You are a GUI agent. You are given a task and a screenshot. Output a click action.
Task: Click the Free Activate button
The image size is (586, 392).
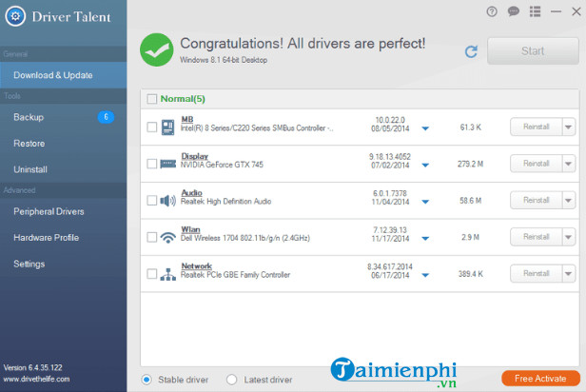[540, 379]
